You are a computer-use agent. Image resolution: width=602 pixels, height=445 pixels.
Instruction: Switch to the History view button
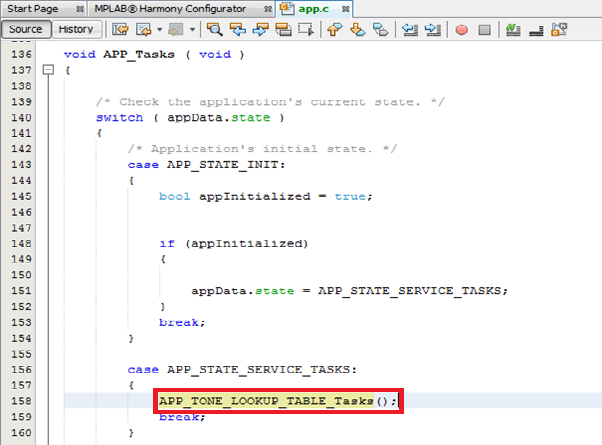76,30
